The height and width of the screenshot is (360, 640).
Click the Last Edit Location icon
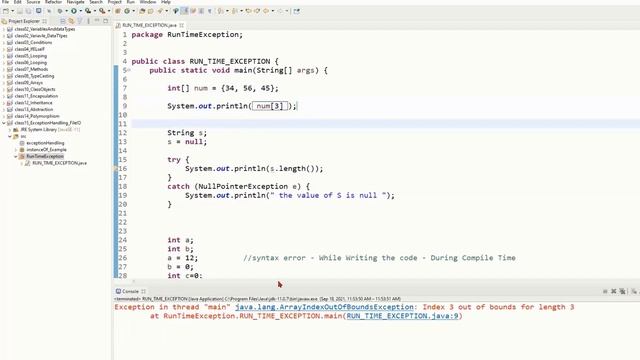point(248,11)
